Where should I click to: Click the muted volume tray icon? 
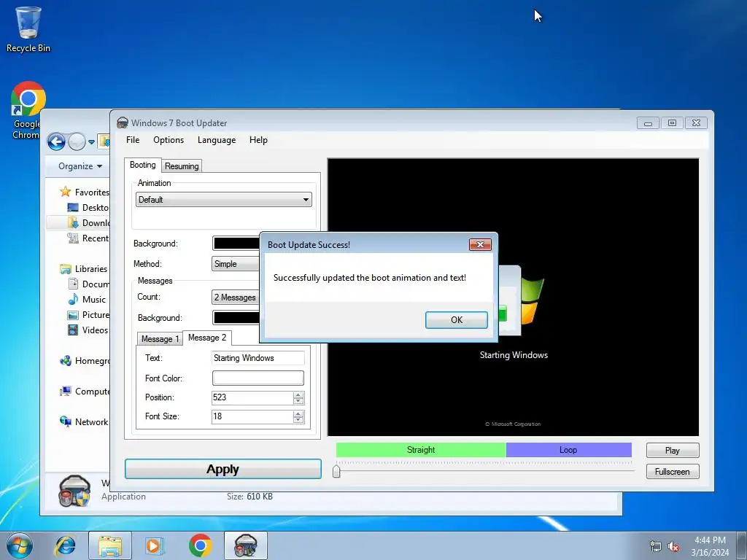click(673, 546)
